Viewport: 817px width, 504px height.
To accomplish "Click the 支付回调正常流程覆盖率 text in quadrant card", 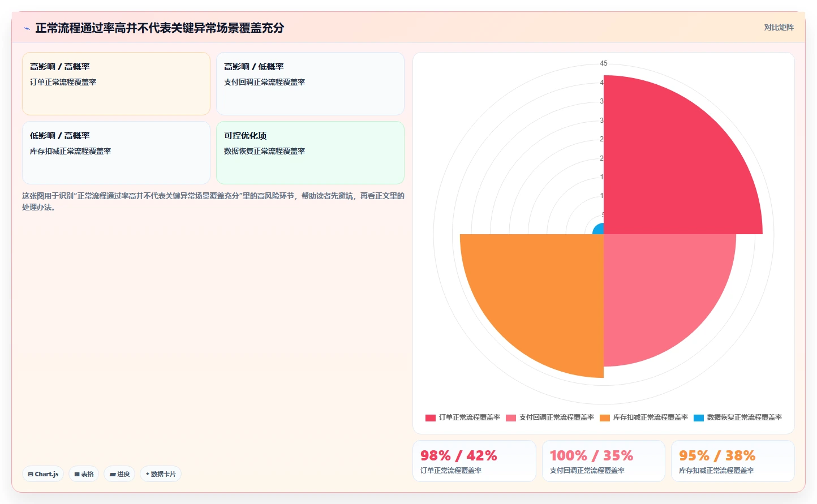I will pos(265,82).
